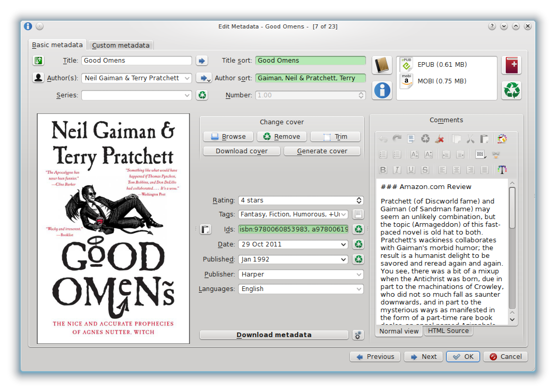Viewport: 556px width, 392px height.
Task: Open the Date calendar dropdown
Action: 343,244
